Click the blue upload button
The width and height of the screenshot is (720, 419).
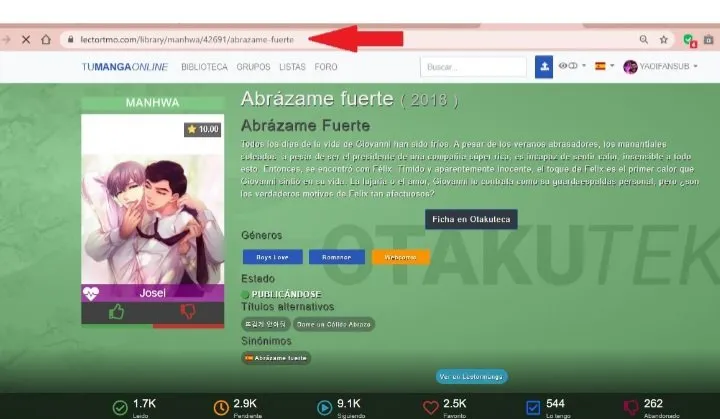coord(544,67)
